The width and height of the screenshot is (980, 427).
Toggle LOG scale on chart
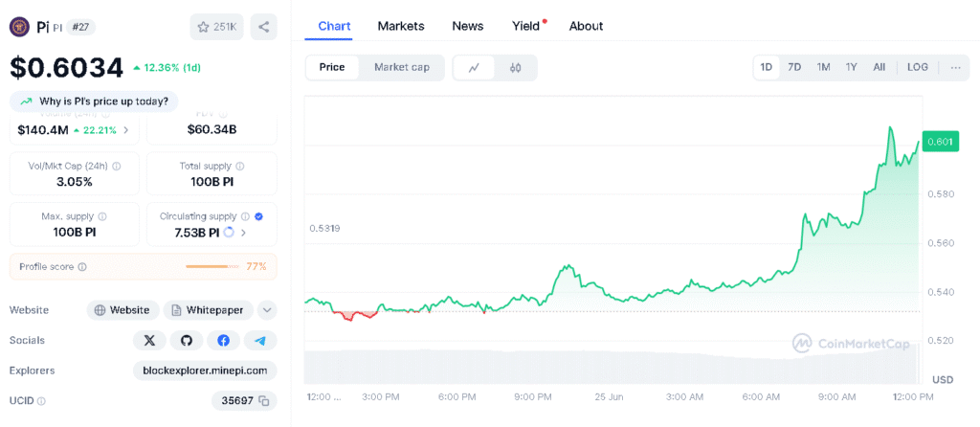coord(918,68)
